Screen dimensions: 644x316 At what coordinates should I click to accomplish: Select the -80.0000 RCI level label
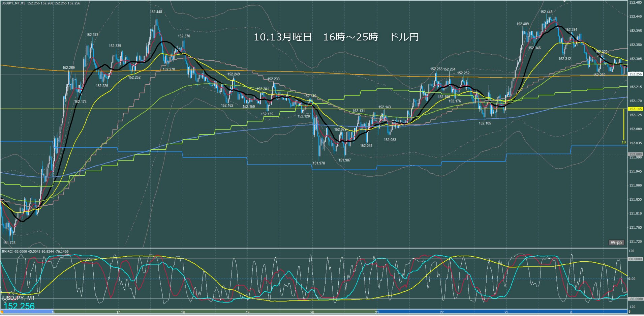point(636,299)
